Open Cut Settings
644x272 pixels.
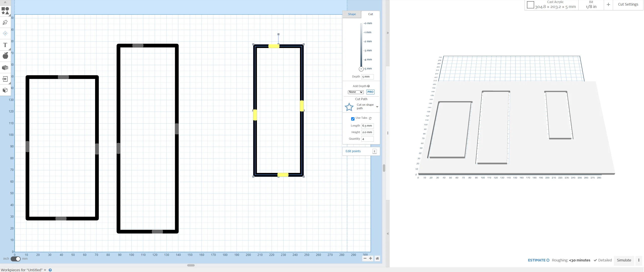click(628, 5)
